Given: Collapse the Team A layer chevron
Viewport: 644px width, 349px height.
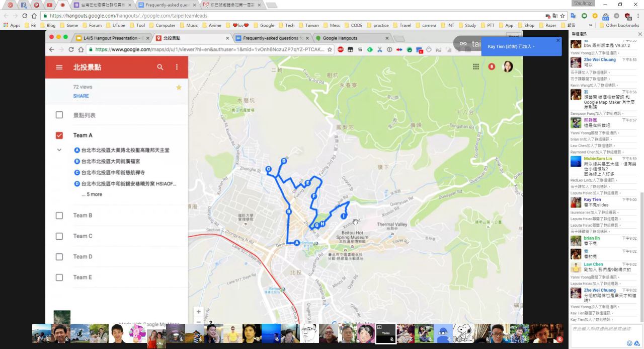Looking at the screenshot, I should pos(59,150).
